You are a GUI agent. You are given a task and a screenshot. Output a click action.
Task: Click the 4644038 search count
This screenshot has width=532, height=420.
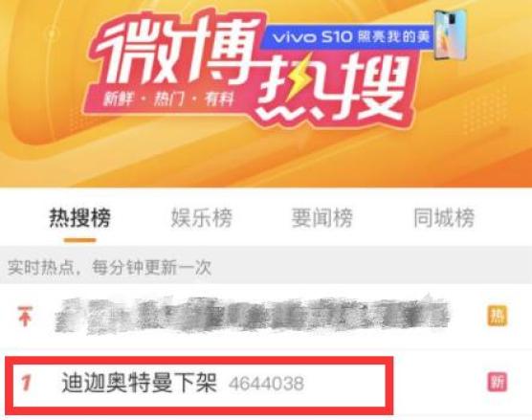click(x=266, y=384)
